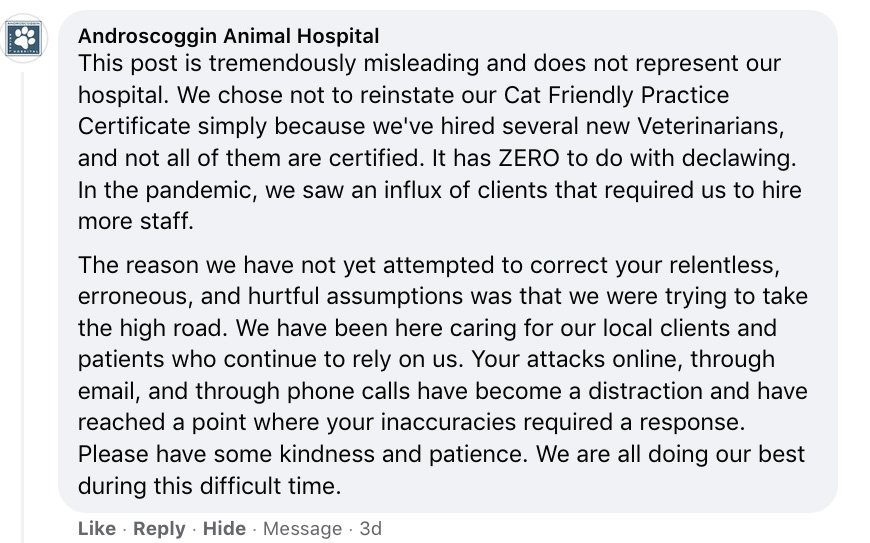Click the 'In the pandemic' sentence beginning

[x=168, y=190]
